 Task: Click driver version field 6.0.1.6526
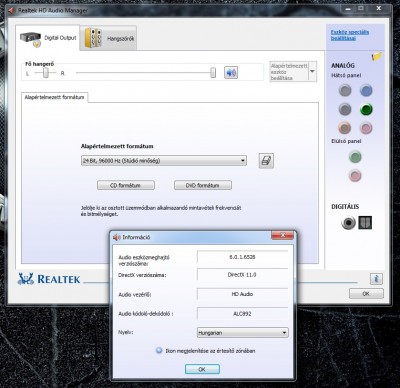coord(242,257)
